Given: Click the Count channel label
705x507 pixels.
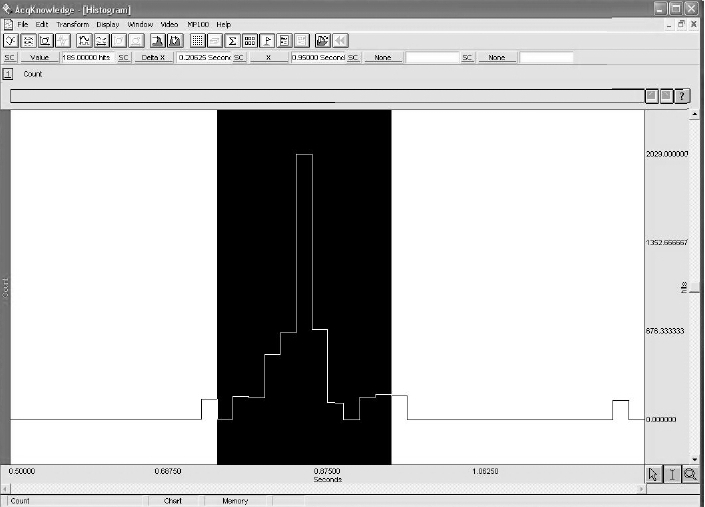Looking at the screenshot, I should pos(33,74).
